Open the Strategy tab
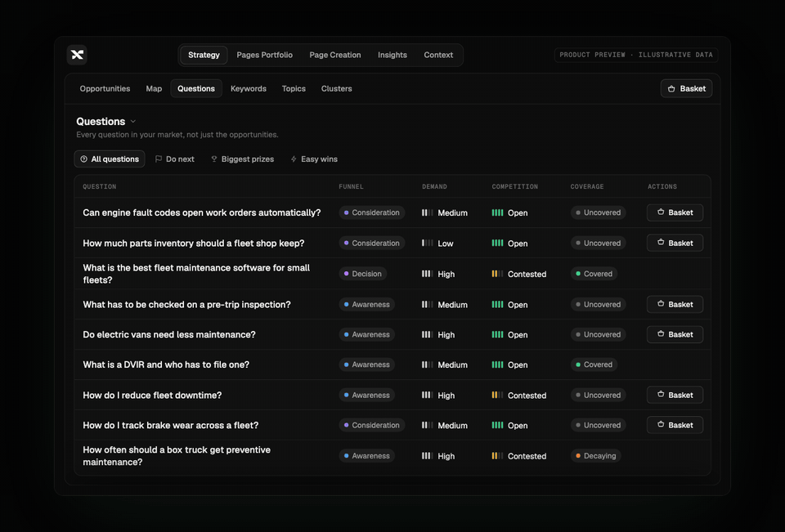Viewport: 785px width, 532px height. pos(204,55)
